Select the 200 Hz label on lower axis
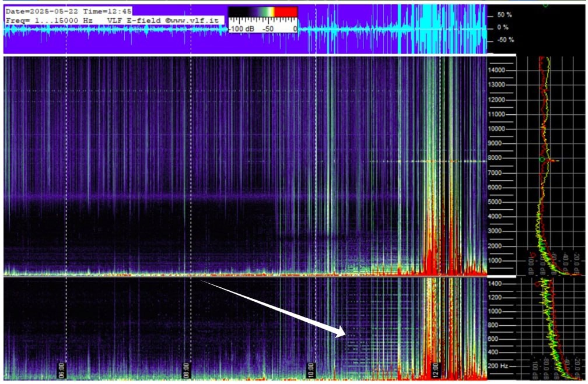This screenshot has height=384, width=588. (x=499, y=365)
